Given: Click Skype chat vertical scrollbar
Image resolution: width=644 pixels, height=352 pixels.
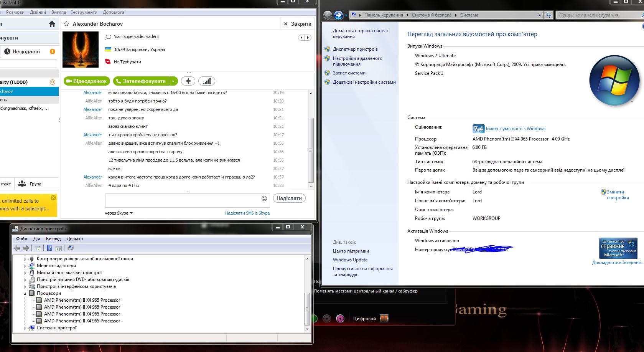Looking at the screenshot, I should (x=311, y=150).
